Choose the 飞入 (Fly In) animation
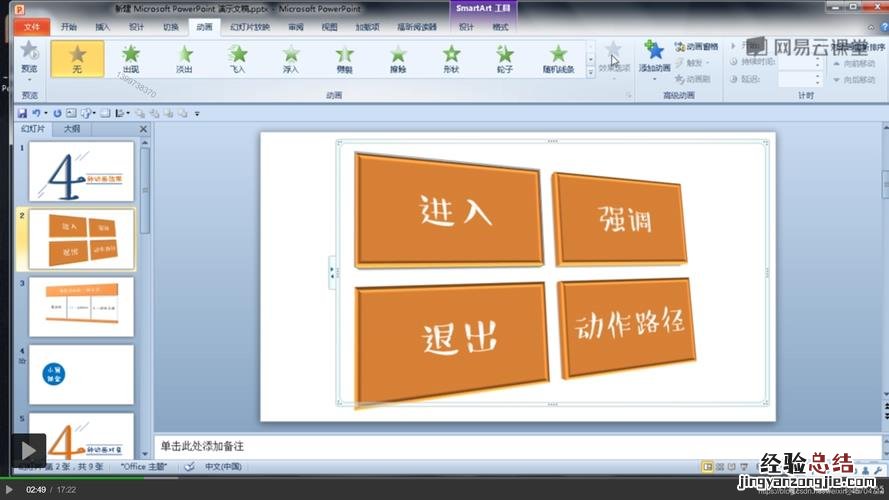Viewport: 889px width, 500px height. [x=237, y=58]
